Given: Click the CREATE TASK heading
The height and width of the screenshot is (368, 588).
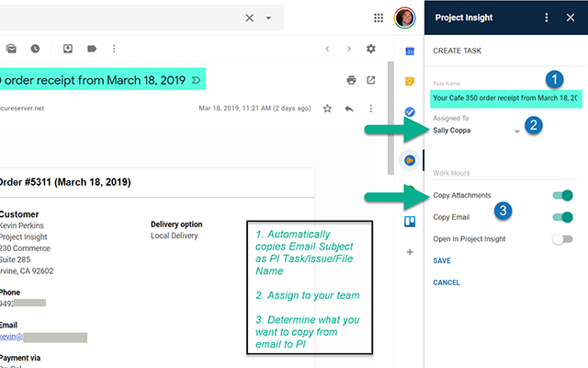Looking at the screenshot, I should point(458,51).
